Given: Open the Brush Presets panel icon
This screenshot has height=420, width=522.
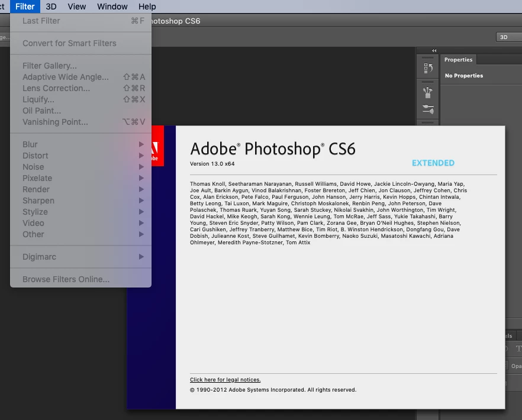Looking at the screenshot, I should click(428, 109).
